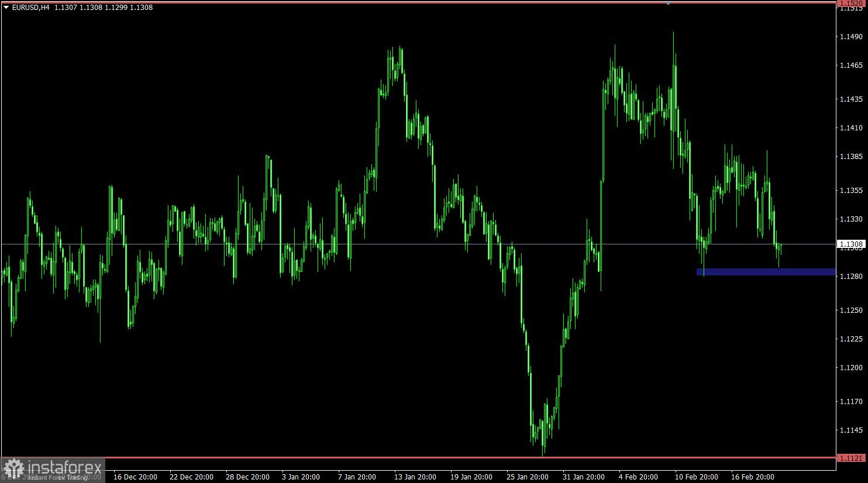Click the 1.1250 price axis label

pos(851,310)
